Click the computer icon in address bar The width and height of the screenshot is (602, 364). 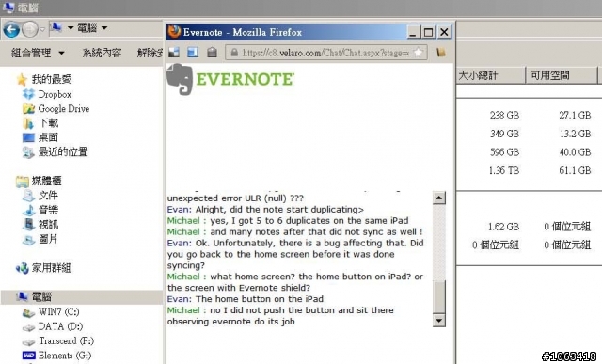[56, 27]
